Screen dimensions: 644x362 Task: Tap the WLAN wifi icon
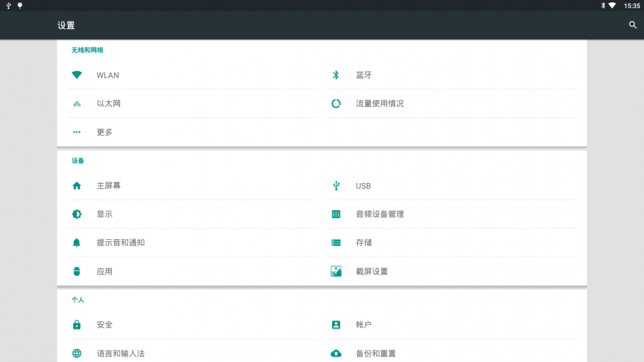coord(77,75)
